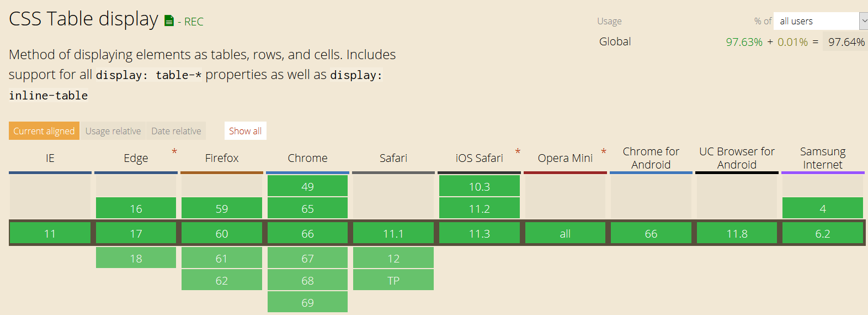This screenshot has height=315, width=868.
Task: Switch to Date relative view
Action: coord(176,131)
